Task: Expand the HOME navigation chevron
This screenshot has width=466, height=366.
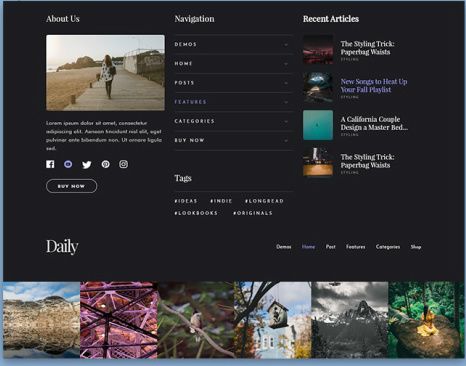Action: [x=286, y=64]
